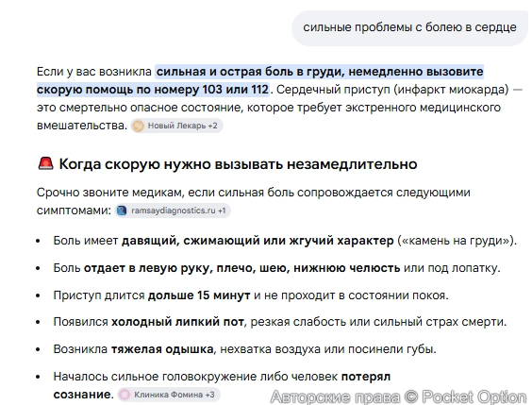
Task: Click the user message bubble about heart pain
Action: pos(410,27)
